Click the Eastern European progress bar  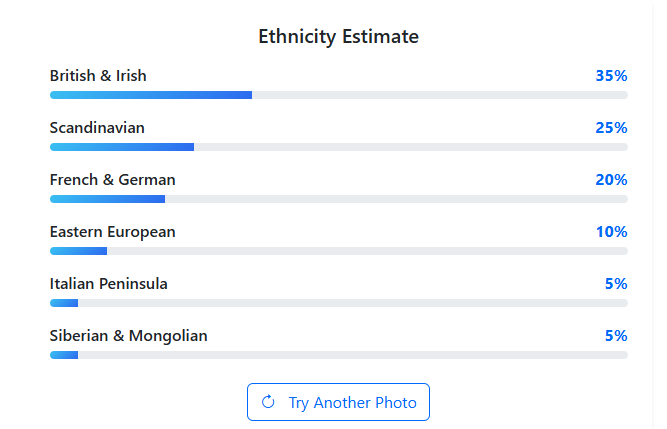pyautogui.click(x=338, y=251)
